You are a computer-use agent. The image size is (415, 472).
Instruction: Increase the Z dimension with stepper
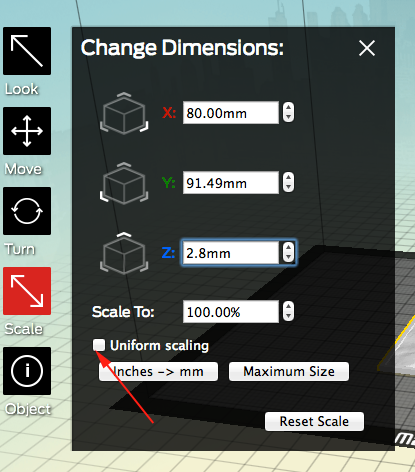(288, 247)
